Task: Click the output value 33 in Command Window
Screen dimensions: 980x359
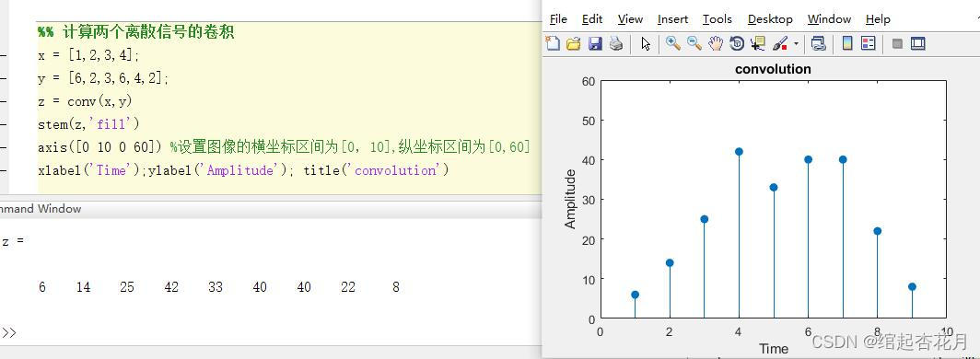Action: click(x=216, y=287)
